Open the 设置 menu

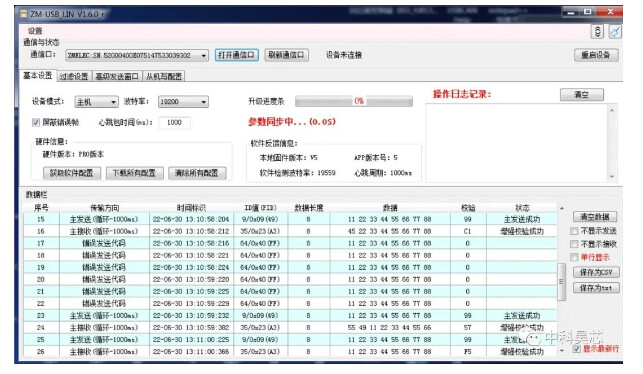click(35, 31)
